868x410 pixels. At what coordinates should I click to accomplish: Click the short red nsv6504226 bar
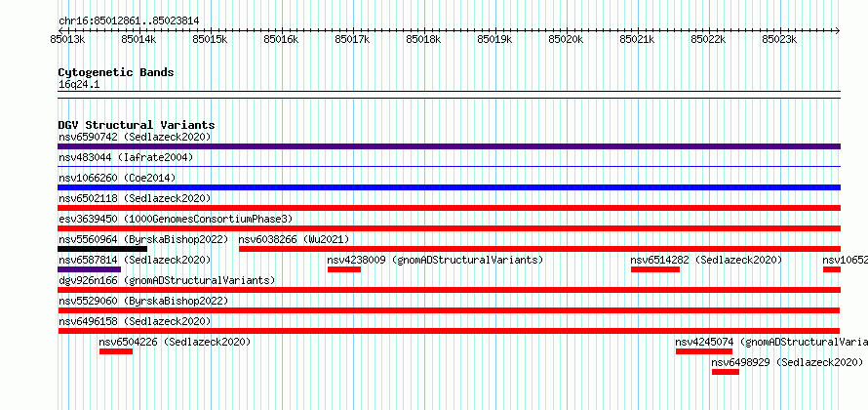[116, 351]
